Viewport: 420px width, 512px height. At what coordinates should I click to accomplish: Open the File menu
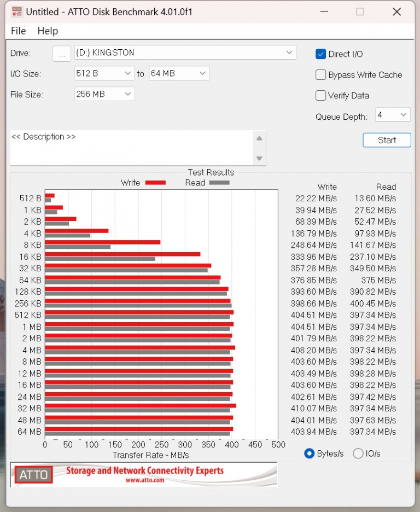pyautogui.click(x=18, y=31)
